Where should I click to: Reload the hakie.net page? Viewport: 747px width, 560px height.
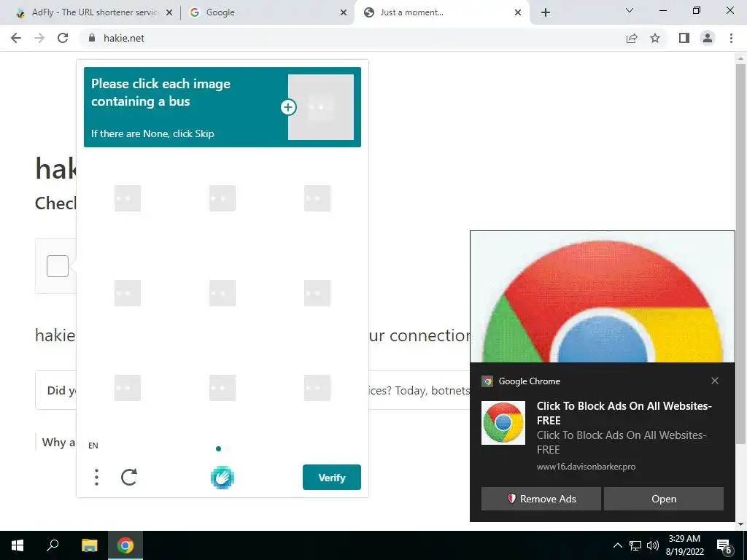point(63,38)
